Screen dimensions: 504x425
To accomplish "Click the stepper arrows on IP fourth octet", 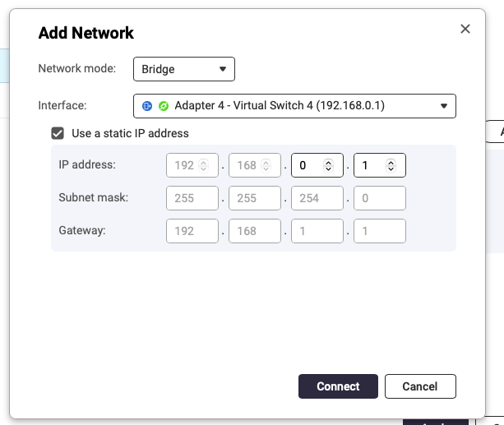I will point(391,165).
